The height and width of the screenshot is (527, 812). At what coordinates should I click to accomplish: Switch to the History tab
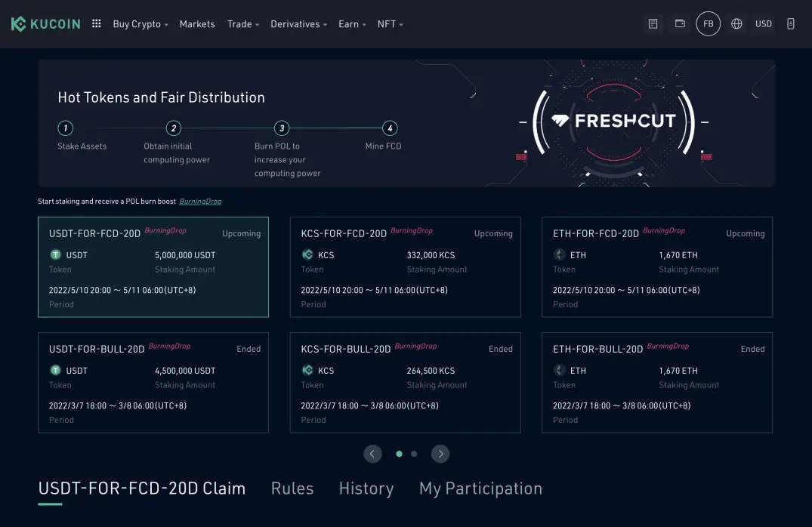point(366,488)
